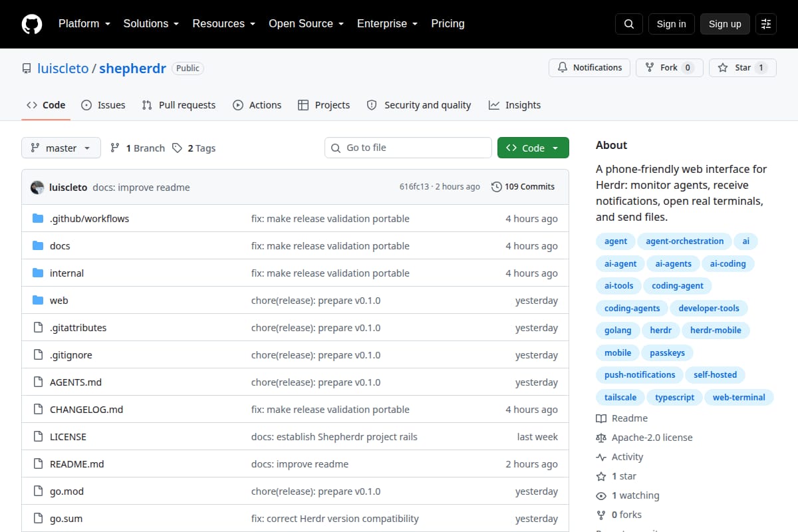Fork the repository with Fork button

tap(669, 68)
